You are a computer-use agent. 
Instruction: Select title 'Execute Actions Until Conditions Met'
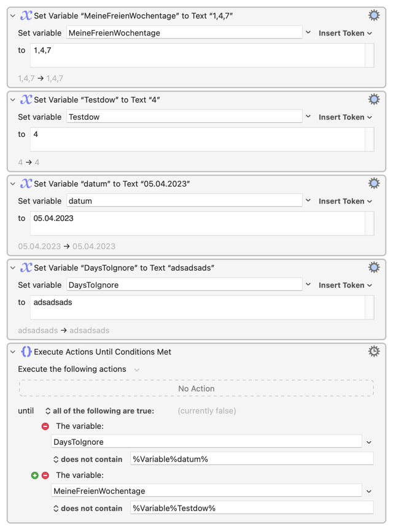(103, 352)
